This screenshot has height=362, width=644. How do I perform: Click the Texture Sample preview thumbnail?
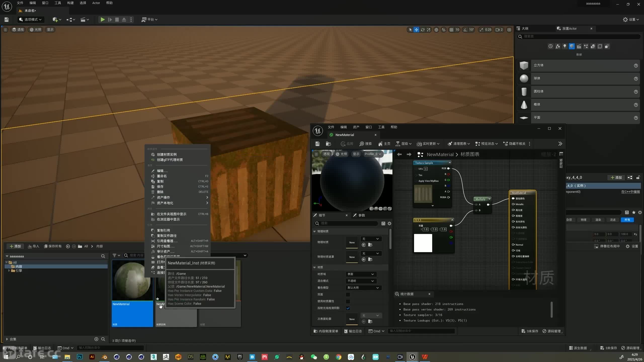click(x=423, y=194)
